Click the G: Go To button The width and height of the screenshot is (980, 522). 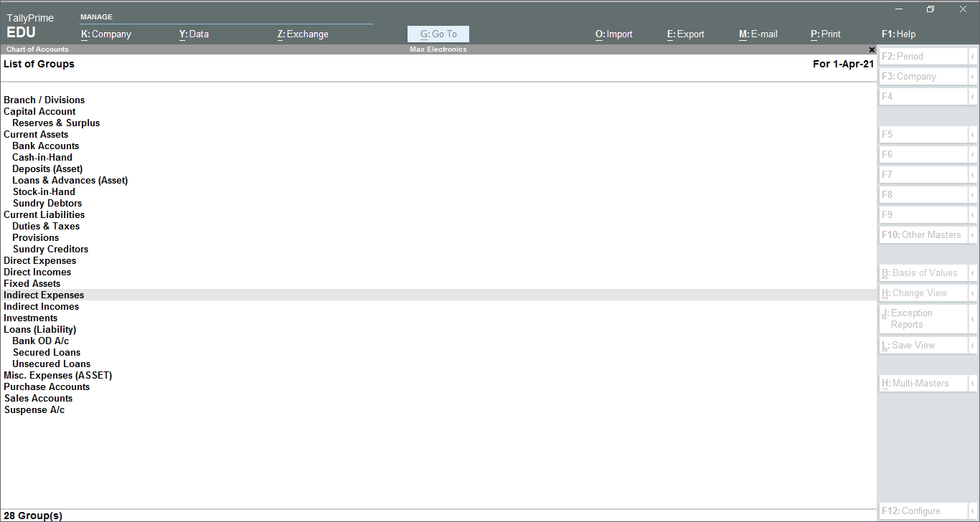tap(438, 34)
